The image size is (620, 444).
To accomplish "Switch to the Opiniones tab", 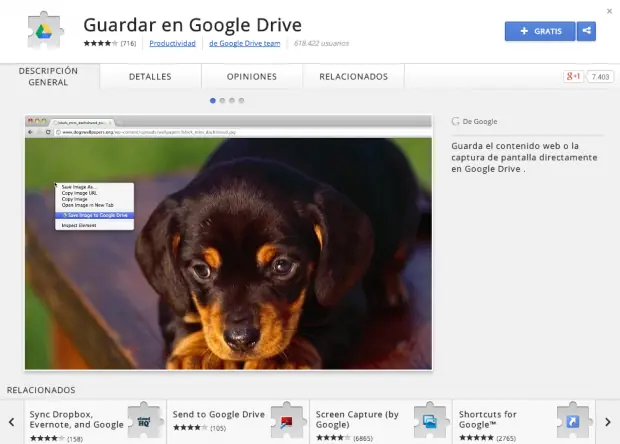I will tap(252, 77).
